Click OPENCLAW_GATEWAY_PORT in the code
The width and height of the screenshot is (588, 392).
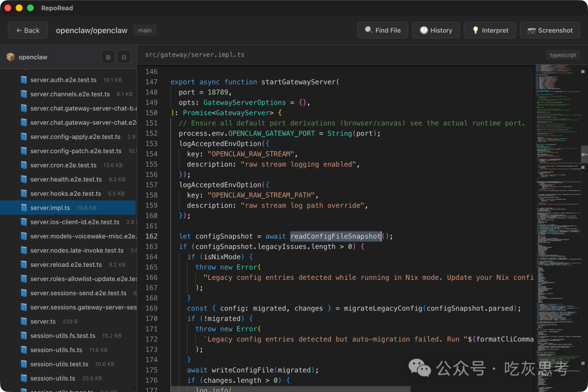coord(272,133)
